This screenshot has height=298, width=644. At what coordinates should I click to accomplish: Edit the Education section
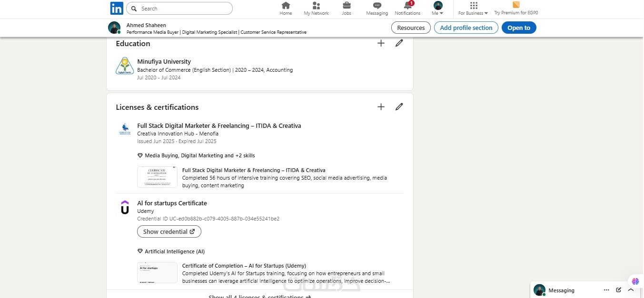[399, 43]
